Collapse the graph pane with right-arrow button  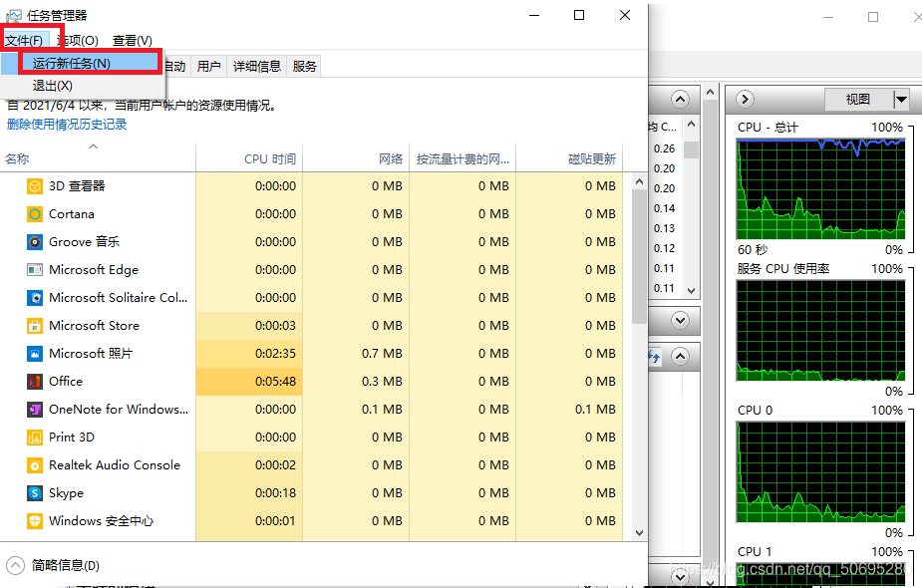click(745, 99)
